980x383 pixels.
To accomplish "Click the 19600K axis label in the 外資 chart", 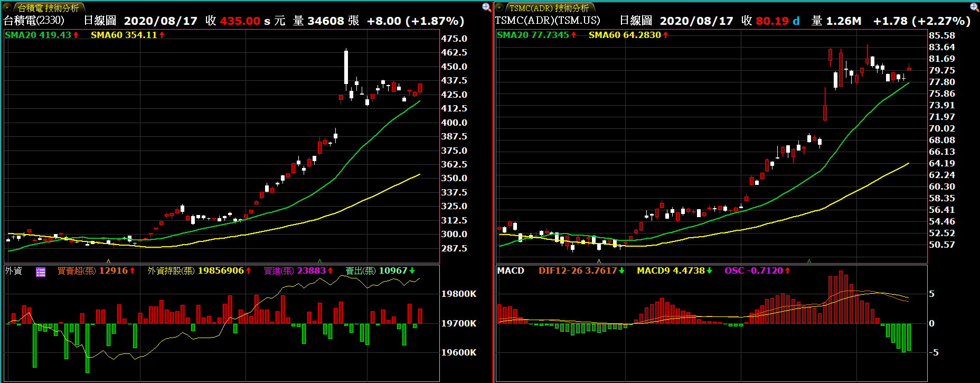I will (x=459, y=352).
